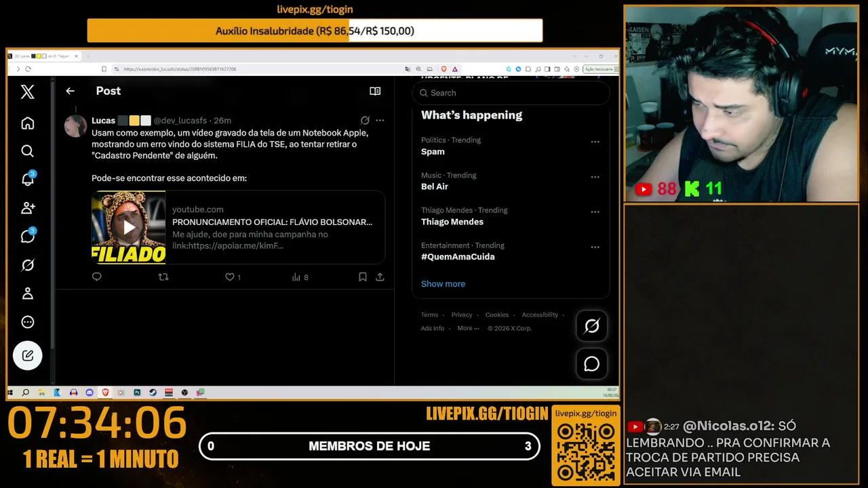Open the floating chat messages button
The height and width of the screenshot is (488, 868).
pos(591,364)
